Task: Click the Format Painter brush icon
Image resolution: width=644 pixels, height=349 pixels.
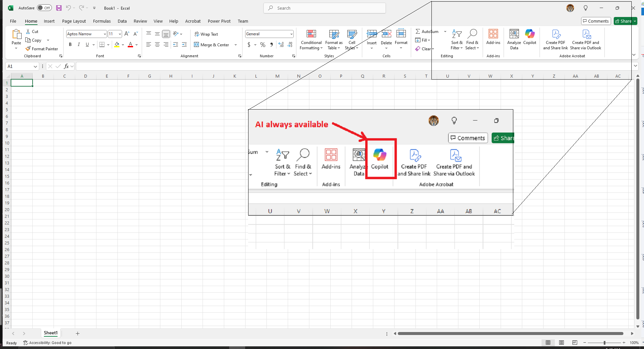Action: (28, 49)
